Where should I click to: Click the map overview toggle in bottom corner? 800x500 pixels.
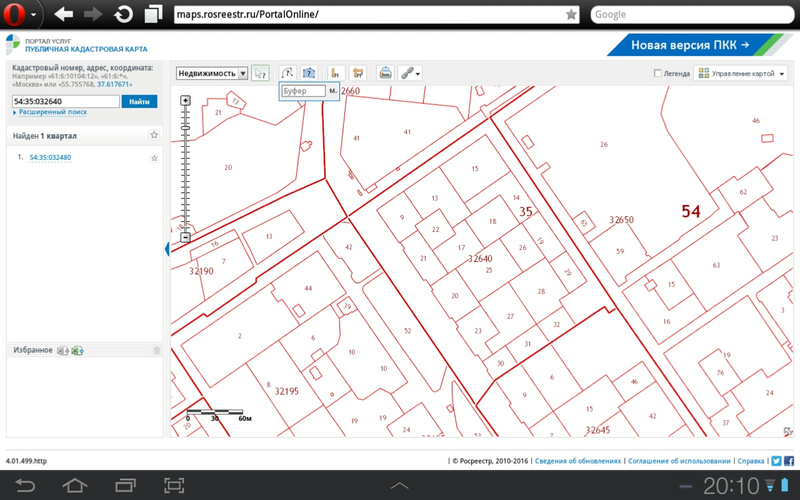(788, 432)
